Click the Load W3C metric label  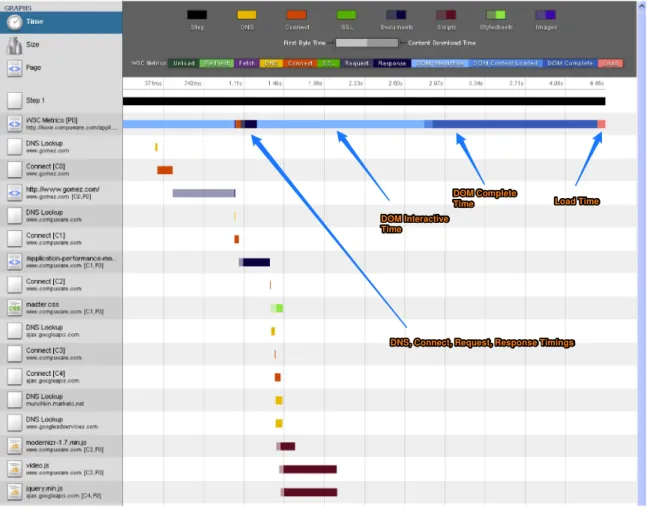pyautogui.click(x=611, y=64)
